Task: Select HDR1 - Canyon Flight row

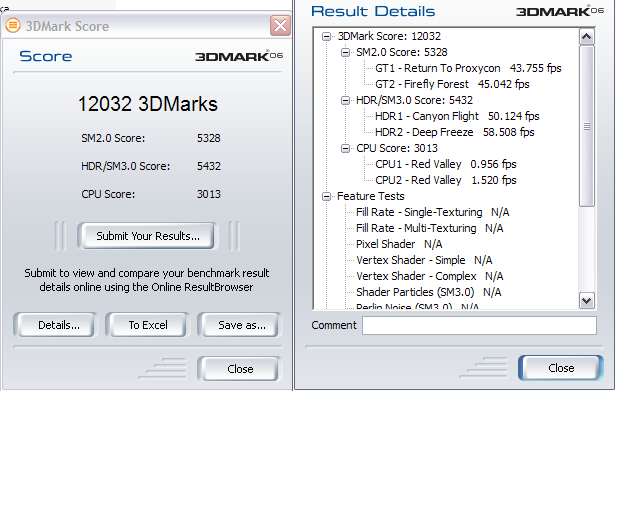Action: 457,116
